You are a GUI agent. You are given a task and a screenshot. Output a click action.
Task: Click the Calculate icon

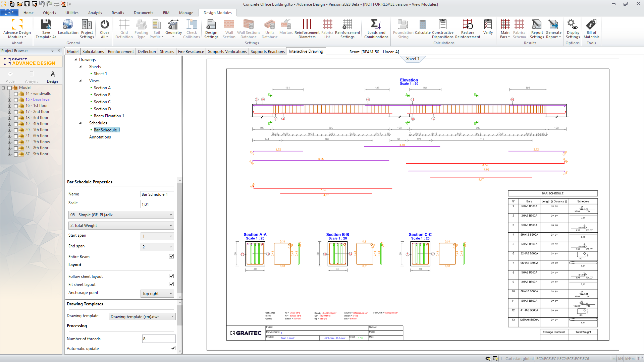(x=423, y=27)
